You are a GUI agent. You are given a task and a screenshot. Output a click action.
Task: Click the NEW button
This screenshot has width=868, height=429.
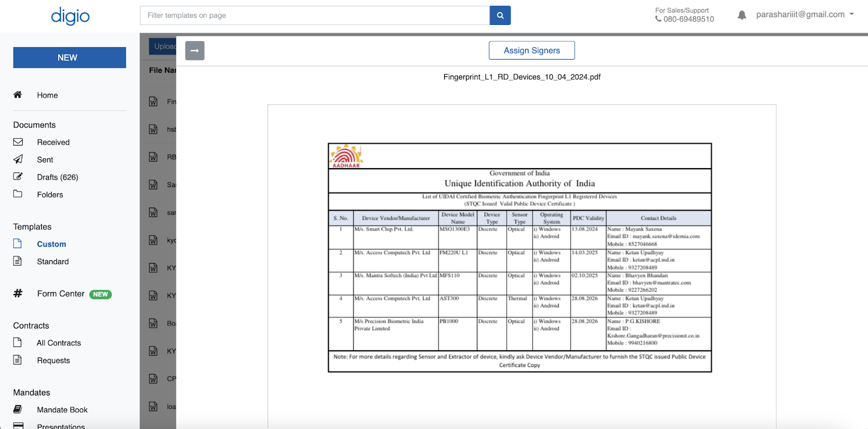click(69, 57)
